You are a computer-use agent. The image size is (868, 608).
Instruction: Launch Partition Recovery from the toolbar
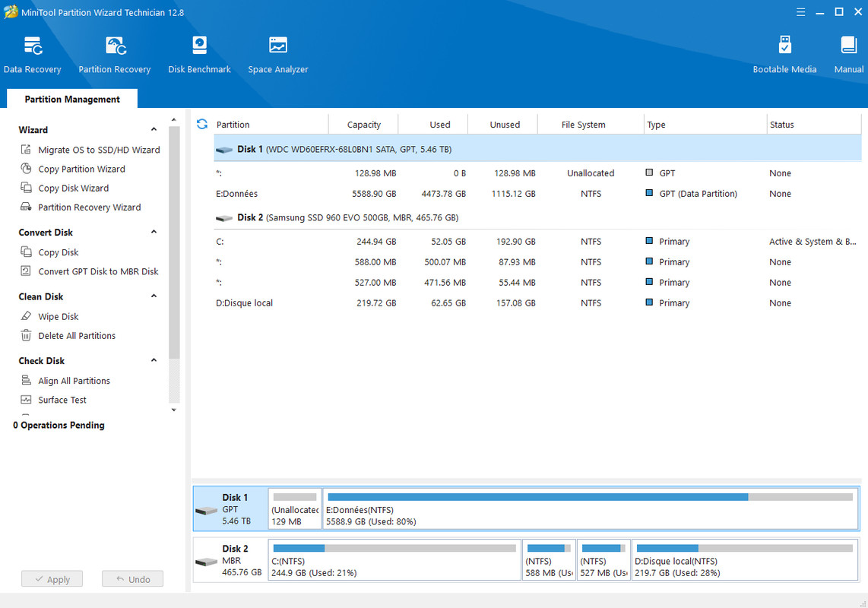tap(115, 55)
